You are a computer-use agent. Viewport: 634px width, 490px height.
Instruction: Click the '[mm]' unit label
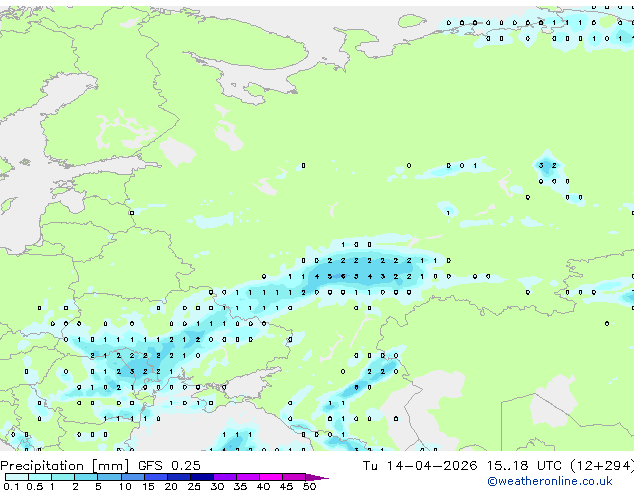coord(111,466)
